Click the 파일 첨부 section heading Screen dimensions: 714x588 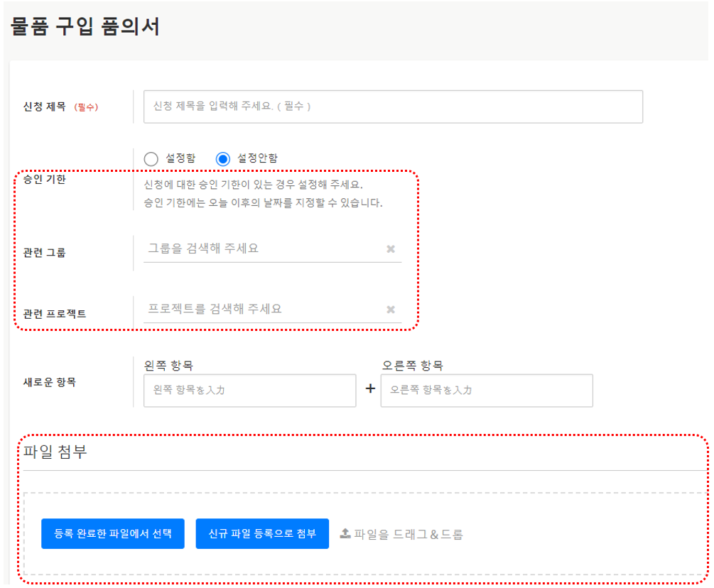coord(55,452)
